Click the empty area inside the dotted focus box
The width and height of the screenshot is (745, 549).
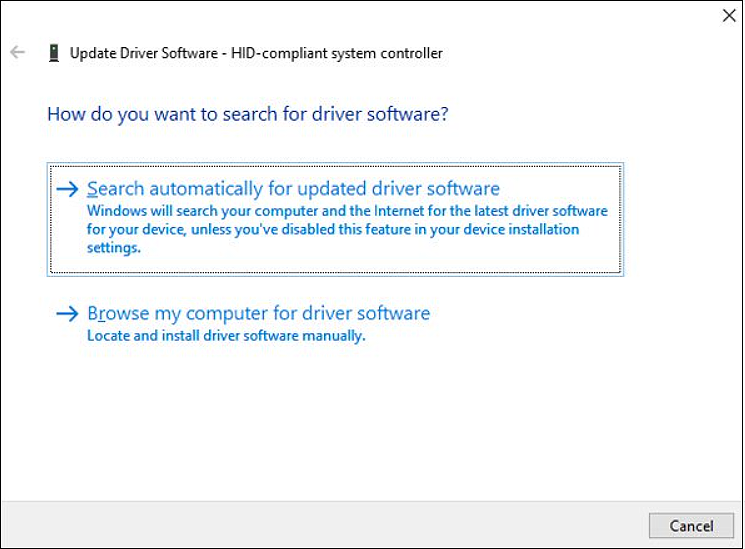(x=400, y=255)
